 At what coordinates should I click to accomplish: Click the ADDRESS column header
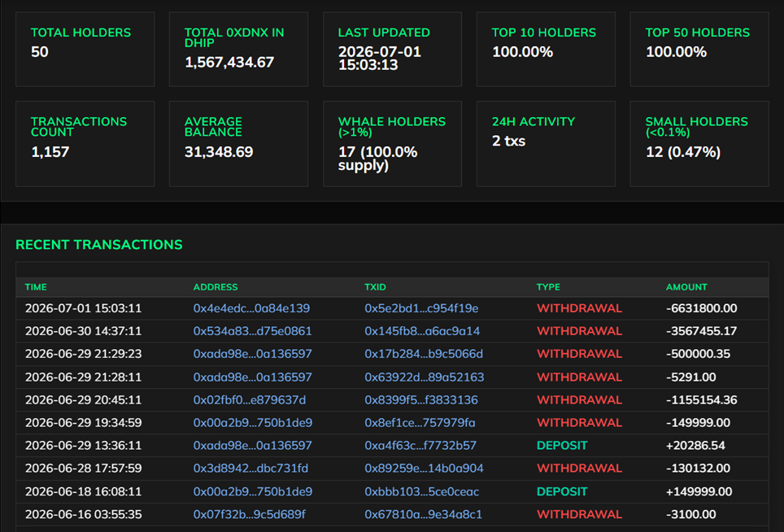point(216,287)
